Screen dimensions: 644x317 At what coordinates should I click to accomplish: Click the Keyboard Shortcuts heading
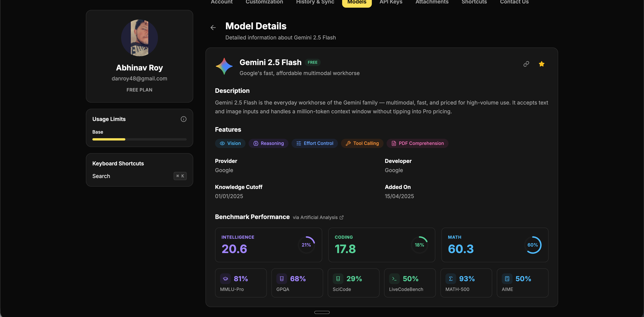118,163
